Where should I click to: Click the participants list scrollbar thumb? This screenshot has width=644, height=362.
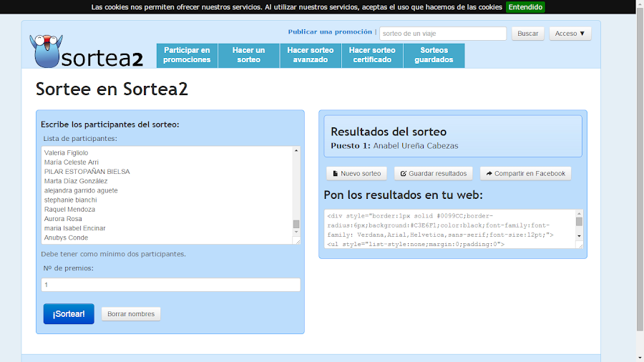pos(296,224)
